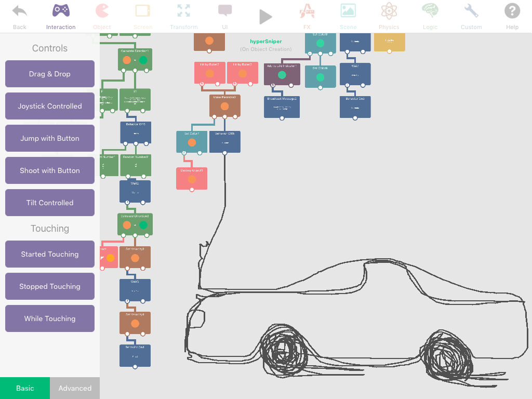
Task: Pick the Joystick Controlled behavior
Action: tap(50, 106)
